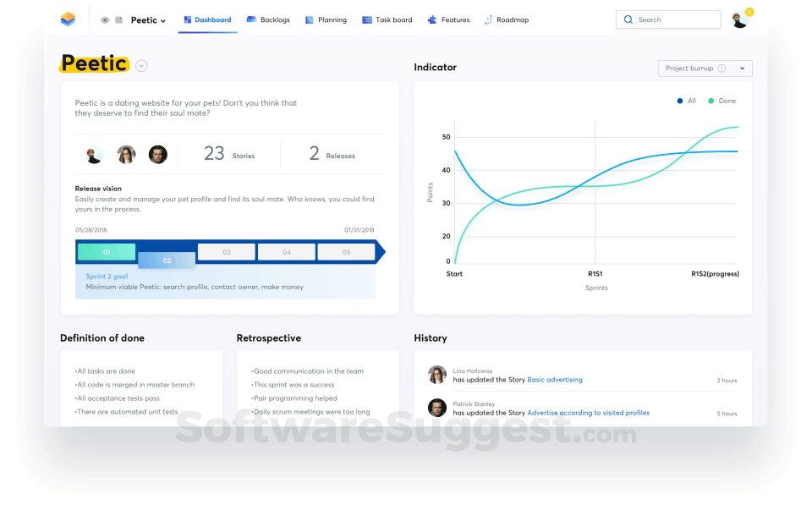This screenshot has width=812, height=510.
Task: Click the Features puzzle icon
Action: pos(432,19)
